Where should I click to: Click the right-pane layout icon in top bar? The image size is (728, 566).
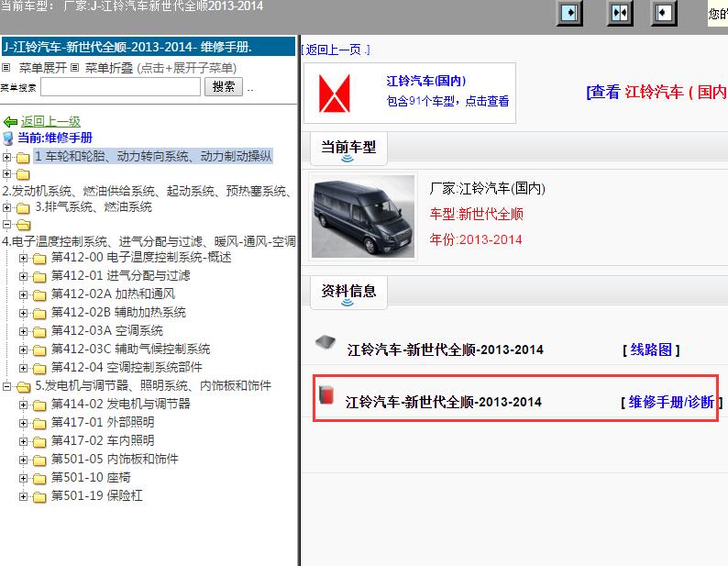click(664, 13)
